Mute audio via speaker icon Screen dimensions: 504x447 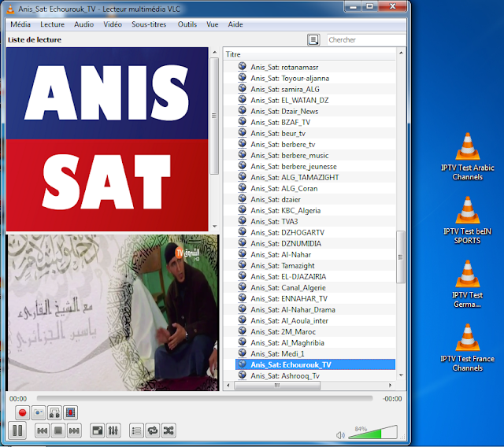pyautogui.click(x=340, y=435)
